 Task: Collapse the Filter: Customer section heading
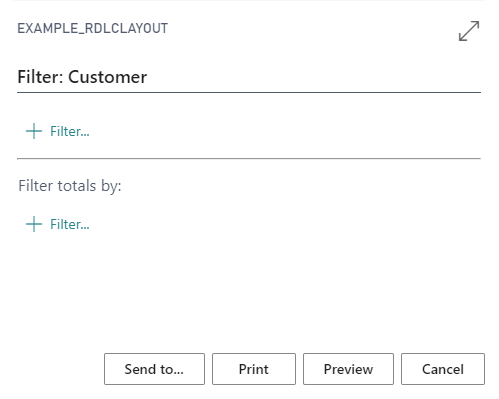point(82,77)
